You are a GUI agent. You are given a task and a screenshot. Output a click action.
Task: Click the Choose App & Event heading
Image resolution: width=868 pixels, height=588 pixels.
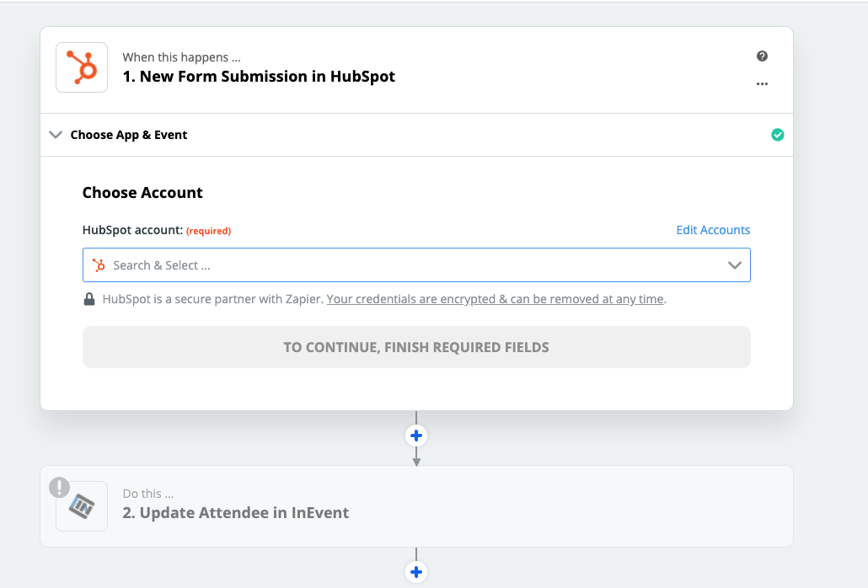click(x=128, y=135)
